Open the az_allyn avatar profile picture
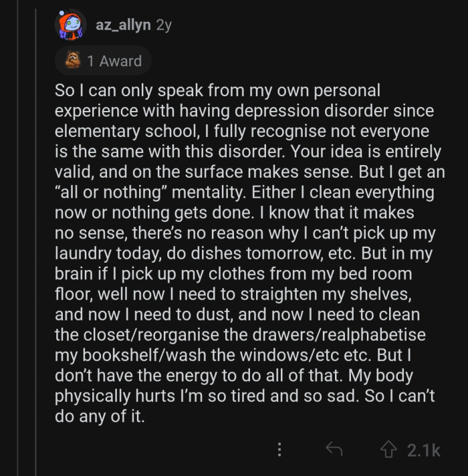468x476 pixels. coord(71,26)
